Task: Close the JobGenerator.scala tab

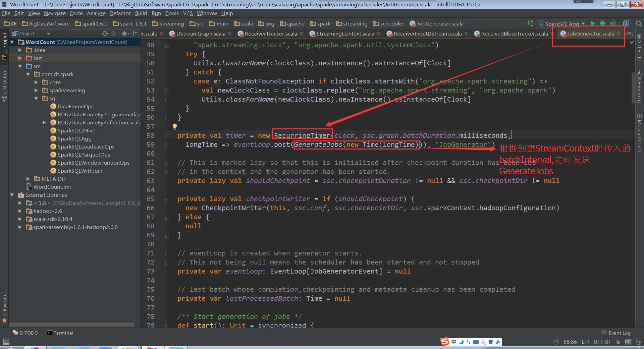Action: (x=618, y=34)
